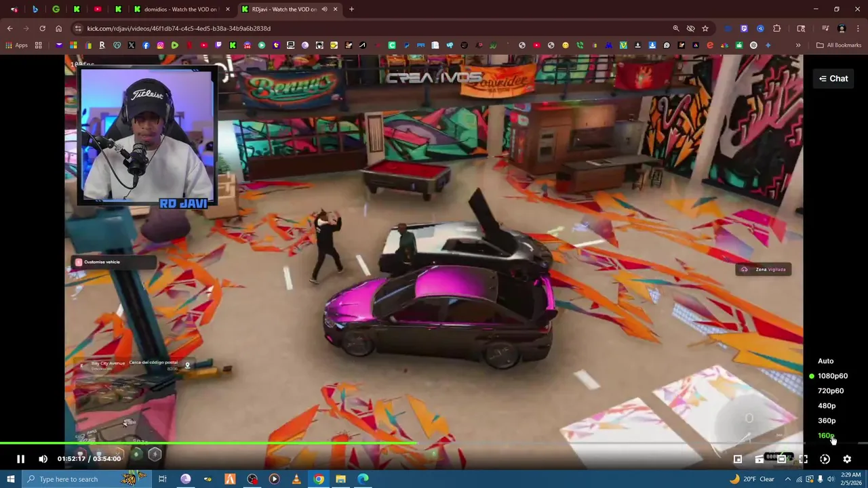Select 160p video quality
The image size is (868, 488).
tap(826, 436)
